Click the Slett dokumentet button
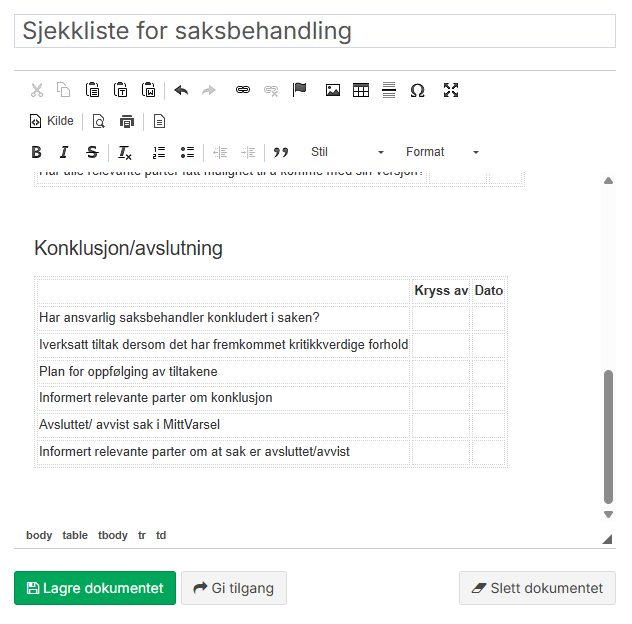Viewport: 632px width, 624px height. pyautogui.click(x=537, y=588)
